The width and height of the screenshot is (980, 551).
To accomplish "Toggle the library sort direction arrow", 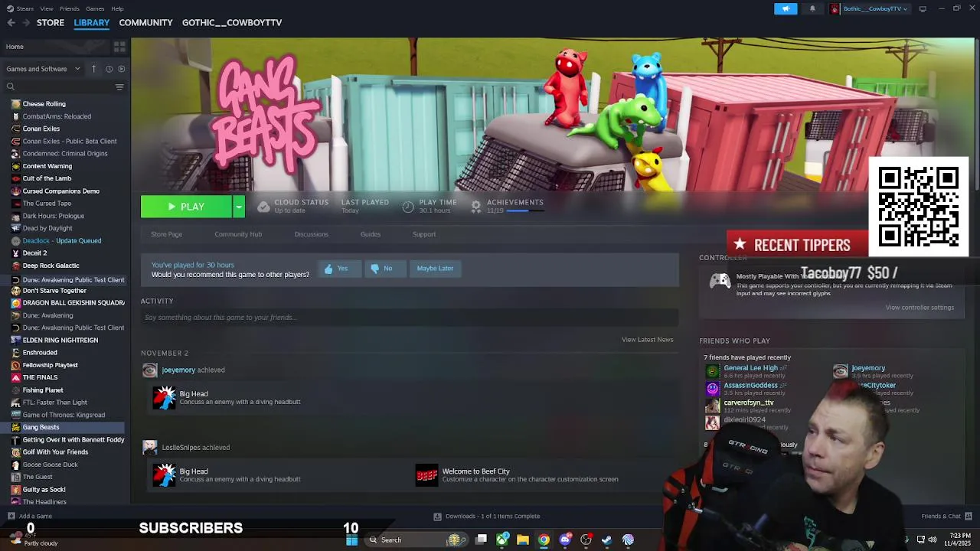I will coord(93,69).
